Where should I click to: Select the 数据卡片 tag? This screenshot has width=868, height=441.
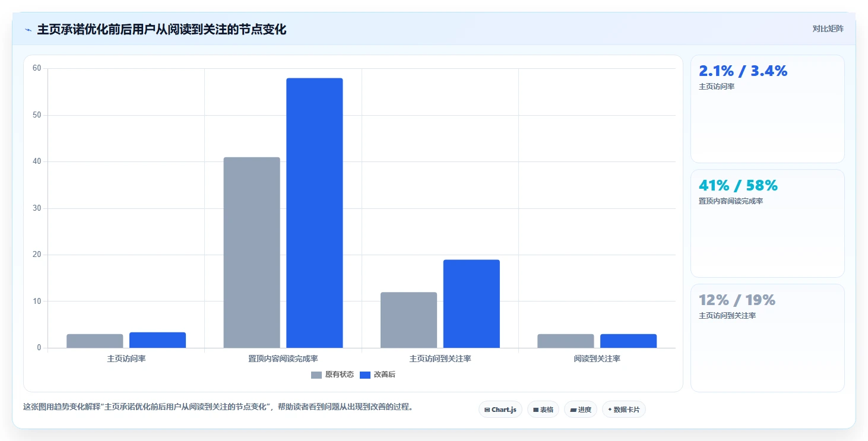tap(624, 410)
